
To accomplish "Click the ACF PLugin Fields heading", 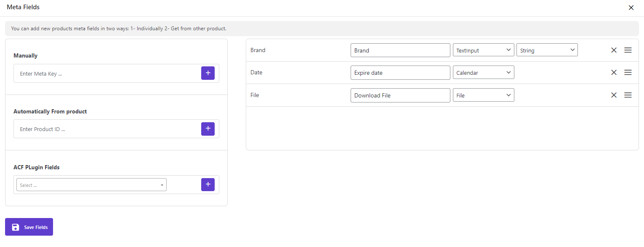I will tap(37, 167).
